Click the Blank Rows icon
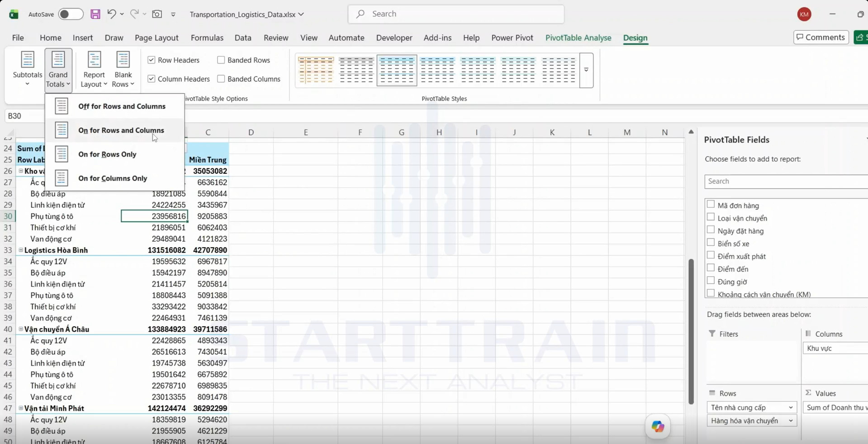 (123, 59)
